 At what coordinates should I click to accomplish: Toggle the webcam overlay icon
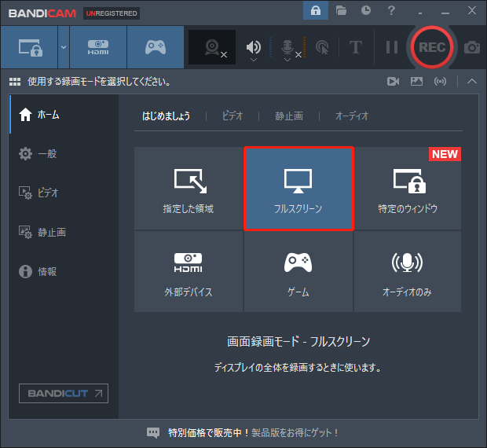pyautogui.click(x=212, y=47)
